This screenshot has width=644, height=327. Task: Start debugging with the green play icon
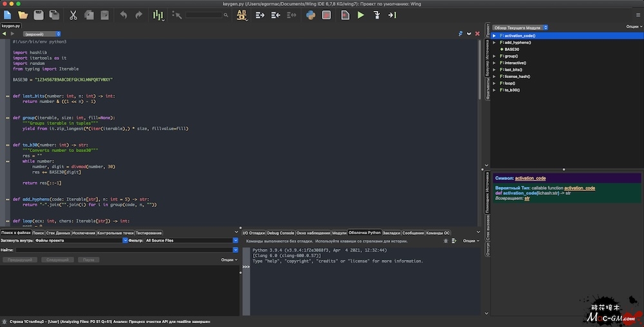coord(361,14)
